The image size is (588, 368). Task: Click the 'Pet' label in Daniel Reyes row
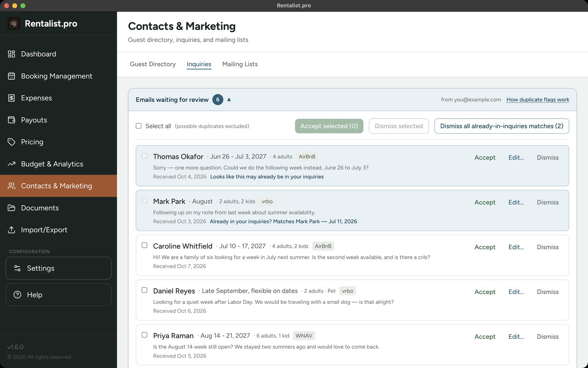(332, 291)
